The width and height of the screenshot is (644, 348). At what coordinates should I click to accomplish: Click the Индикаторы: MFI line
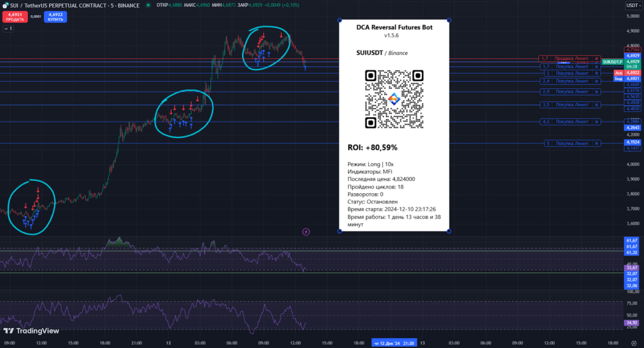(370, 172)
